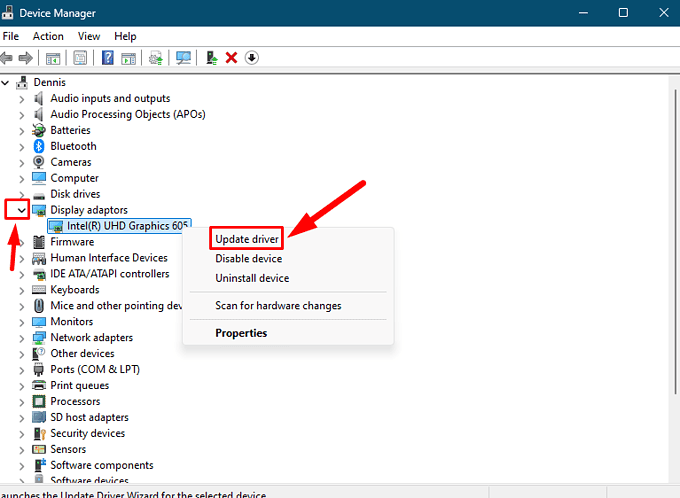Expand the Audio inputs and outputs node
Image resolution: width=680 pixels, height=498 pixels.
pos(22,98)
